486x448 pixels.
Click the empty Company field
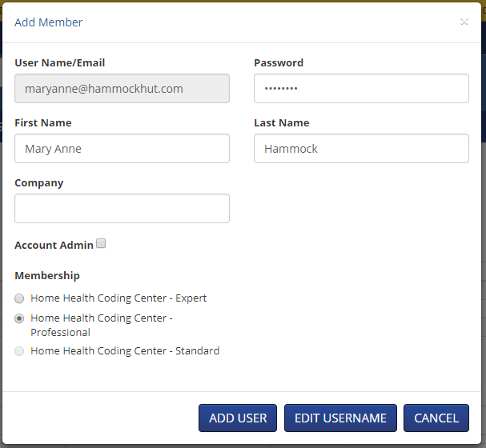(122, 208)
